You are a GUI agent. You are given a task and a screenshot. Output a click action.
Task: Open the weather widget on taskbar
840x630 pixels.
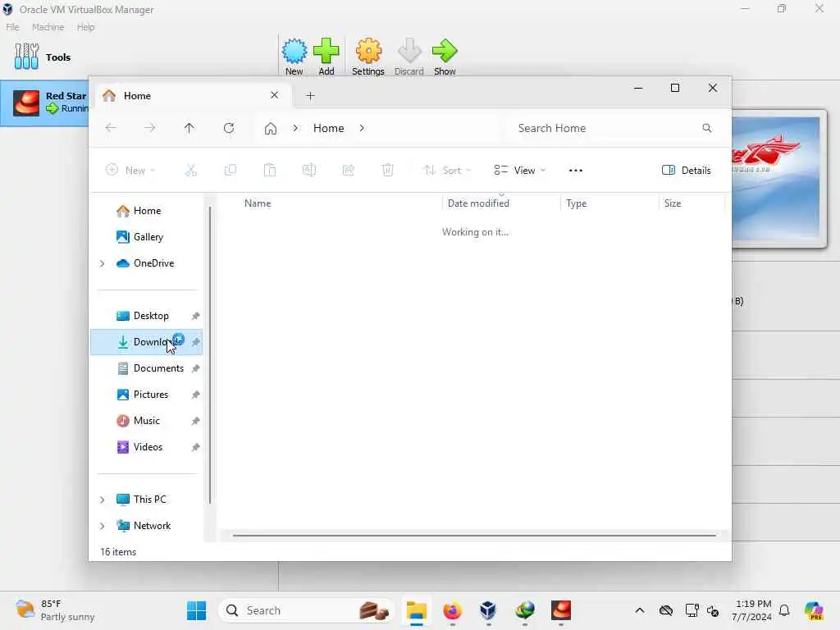(55, 610)
